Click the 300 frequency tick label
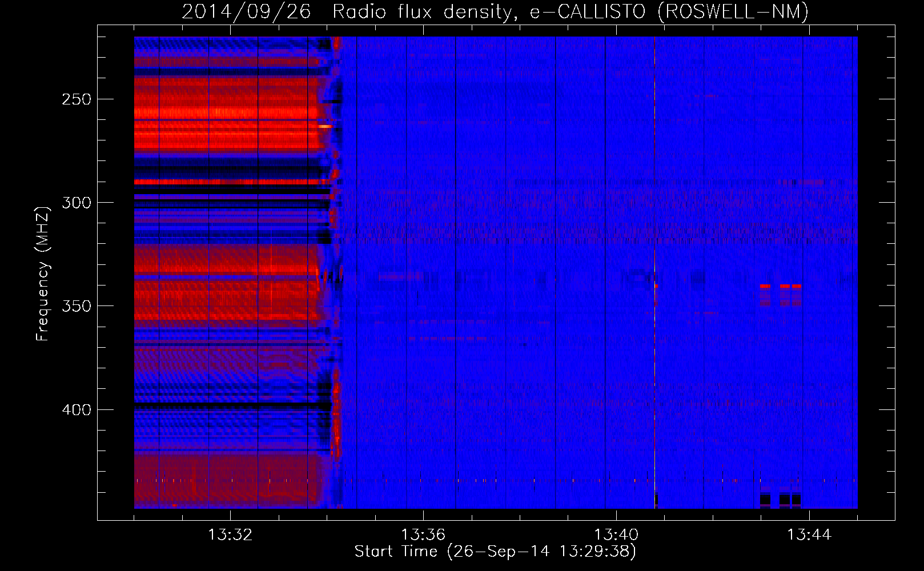The width and height of the screenshot is (924, 571). pos(77,203)
